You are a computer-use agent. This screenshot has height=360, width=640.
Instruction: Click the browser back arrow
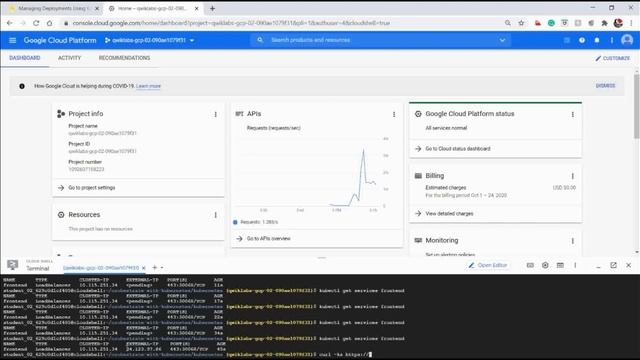[x=10, y=23]
